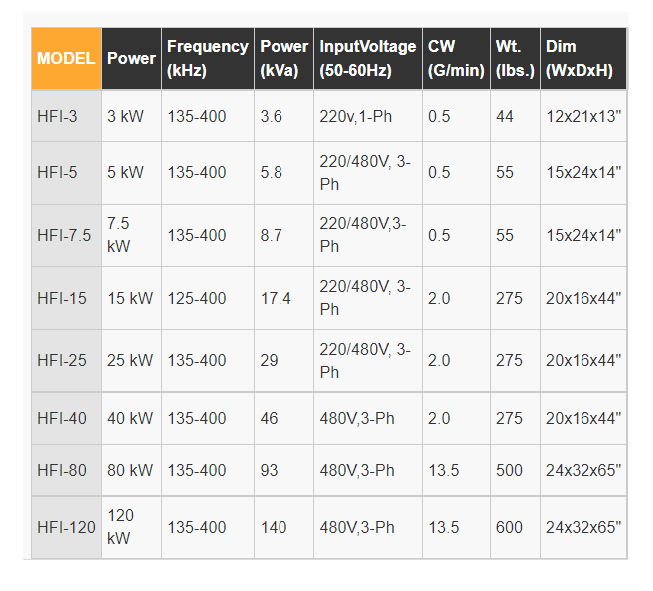Click the 5 kW power cell
653x591 pixels.
(131, 172)
